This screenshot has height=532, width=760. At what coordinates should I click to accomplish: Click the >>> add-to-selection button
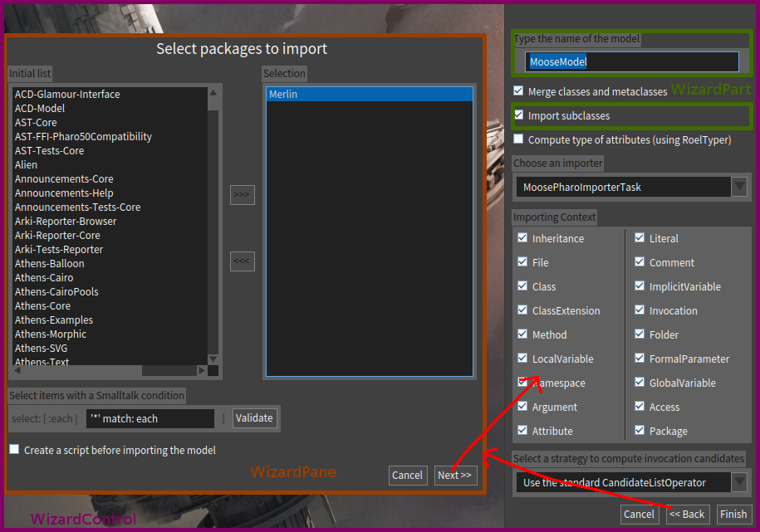tap(242, 195)
